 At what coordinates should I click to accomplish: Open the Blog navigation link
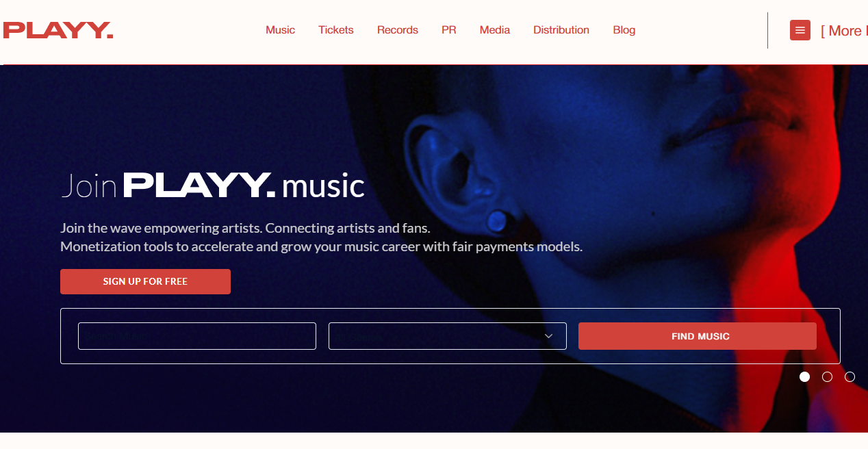point(624,30)
